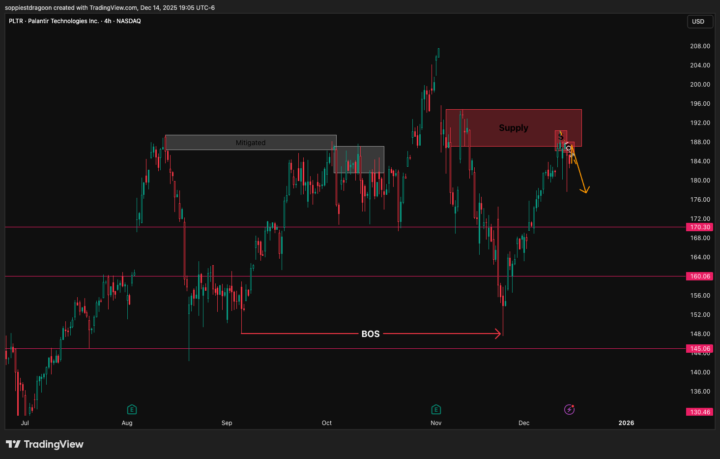Click the earnings E icon near Aug
Image resolution: width=720 pixels, height=459 pixels.
132,409
